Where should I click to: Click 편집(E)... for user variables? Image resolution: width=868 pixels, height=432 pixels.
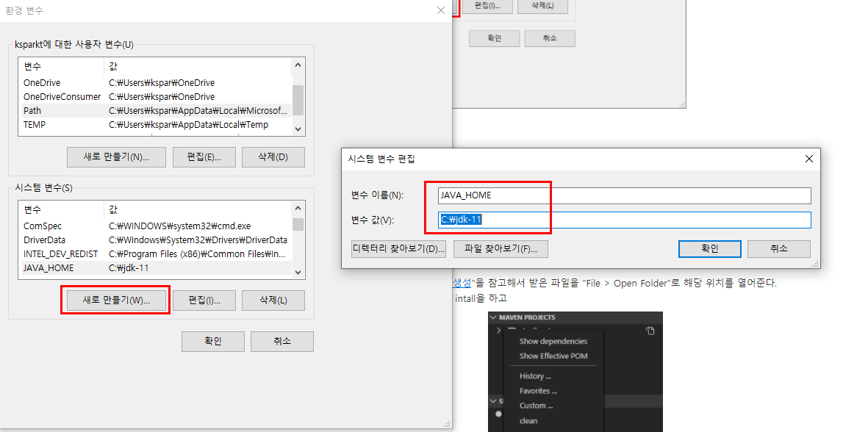204,157
